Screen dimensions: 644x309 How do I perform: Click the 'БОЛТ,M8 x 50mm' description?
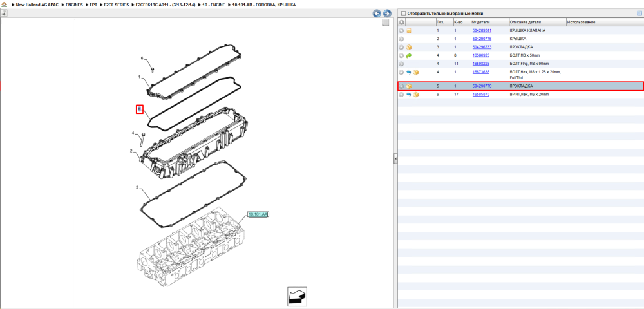(x=524, y=55)
